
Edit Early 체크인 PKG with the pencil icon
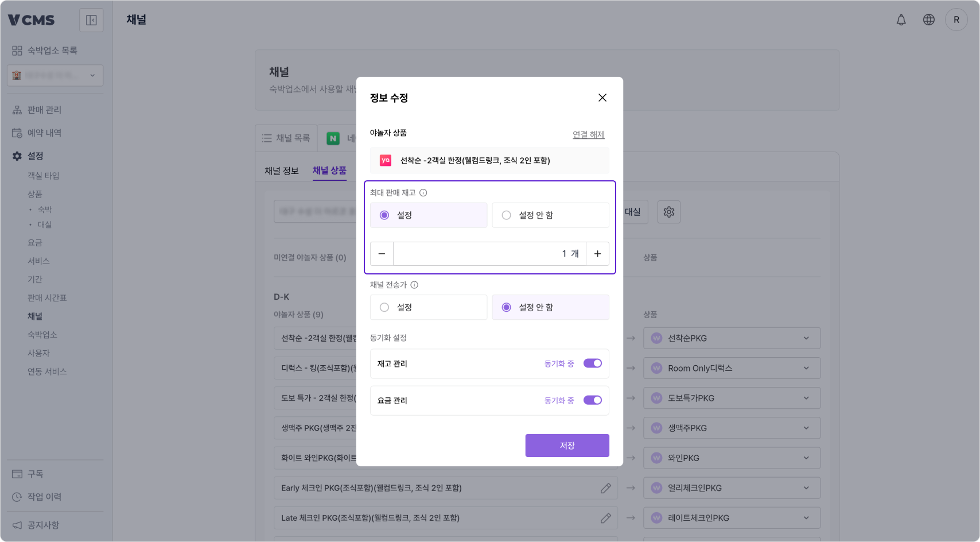[605, 487]
